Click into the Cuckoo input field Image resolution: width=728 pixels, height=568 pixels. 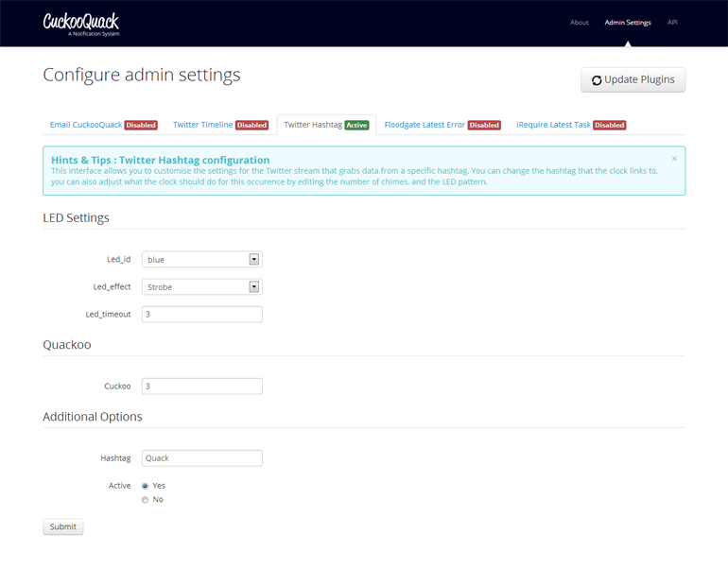click(x=201, y=386)
